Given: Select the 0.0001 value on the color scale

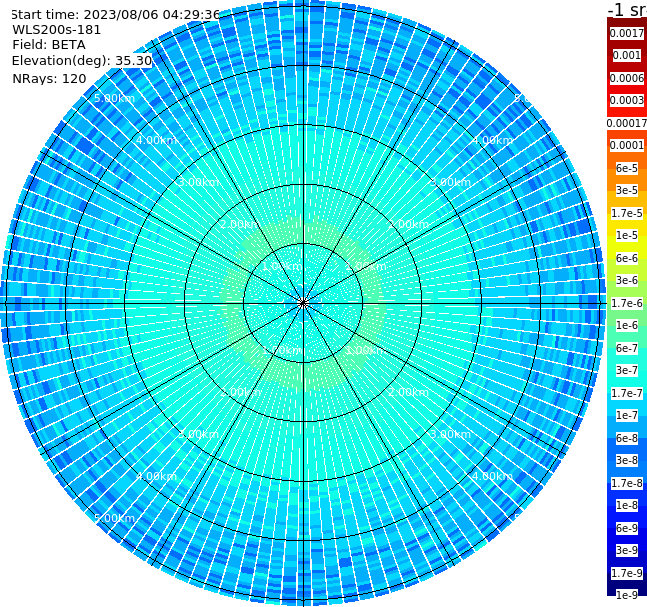Looking at the screenshot, I should [x=627, y=145].
